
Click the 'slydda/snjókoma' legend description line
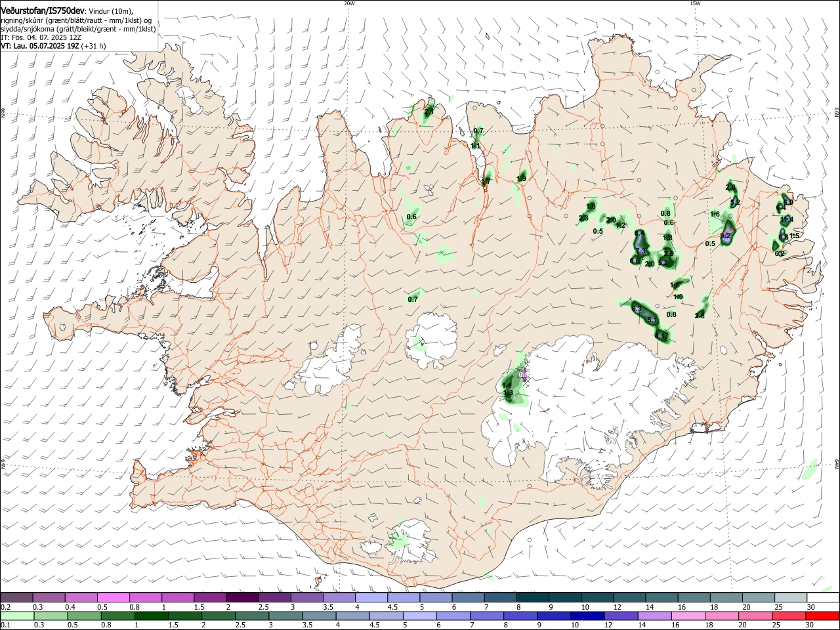click(x=78, y=29)
